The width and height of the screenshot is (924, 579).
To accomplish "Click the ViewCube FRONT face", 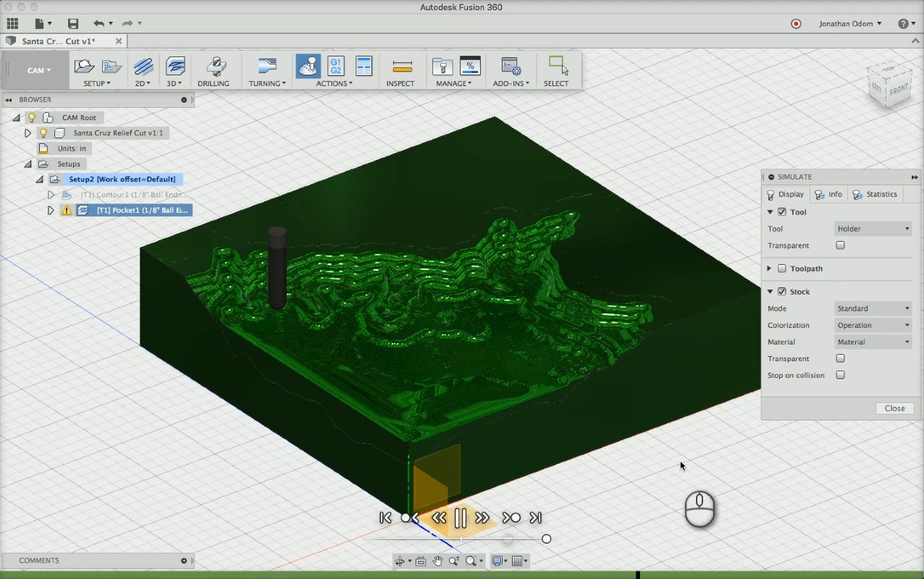I will pyautogui.click(x=898, y=90).
